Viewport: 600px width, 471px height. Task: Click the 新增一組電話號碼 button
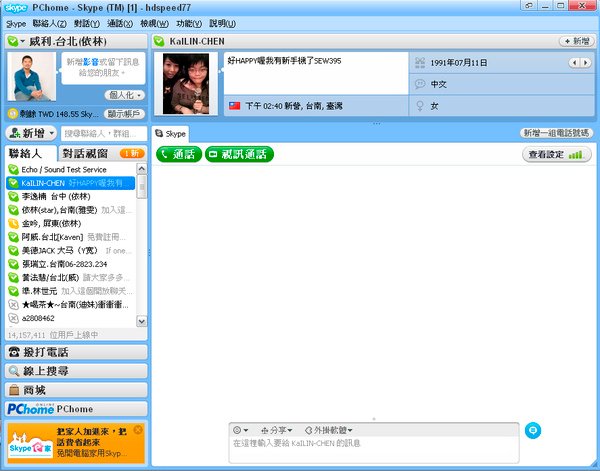coord(556,133)
